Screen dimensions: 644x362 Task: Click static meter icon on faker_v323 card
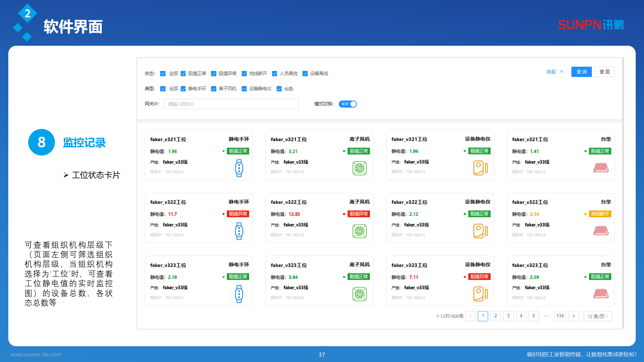pyautogui.click(x=480, y=294)
